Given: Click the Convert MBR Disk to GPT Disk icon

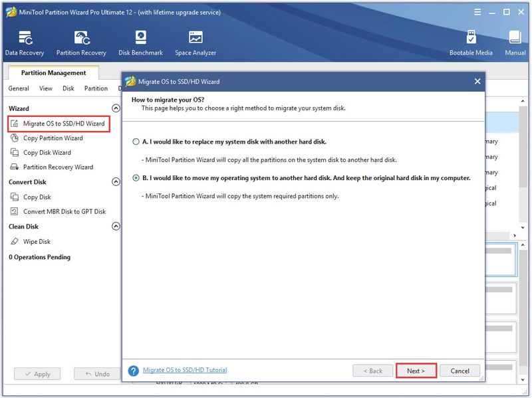Looking at the screenshot, I should 14,211.
